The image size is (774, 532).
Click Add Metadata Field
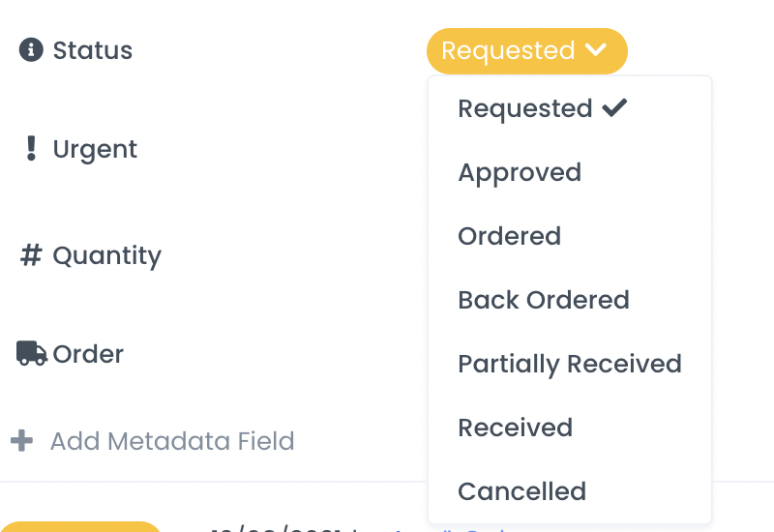point(172,441)
